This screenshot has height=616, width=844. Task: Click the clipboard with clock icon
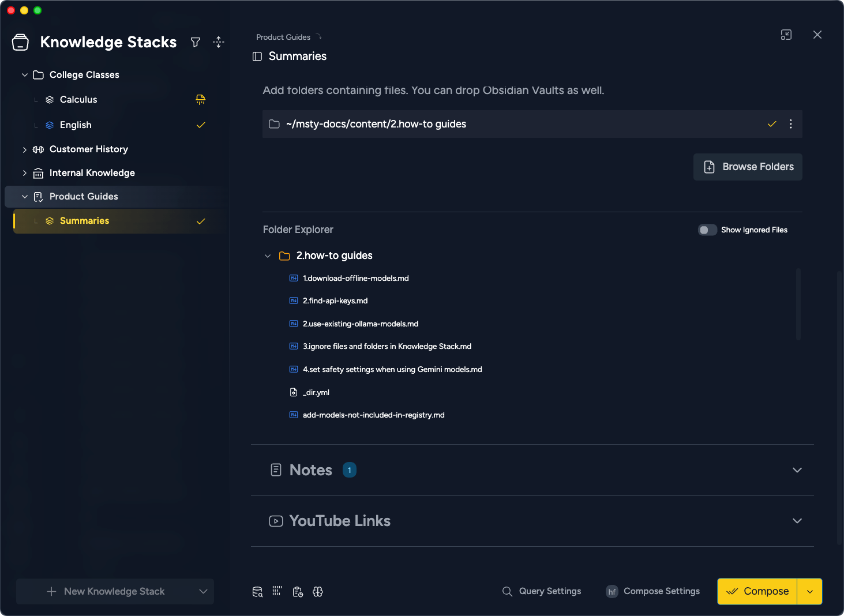[x=298, y=592]
